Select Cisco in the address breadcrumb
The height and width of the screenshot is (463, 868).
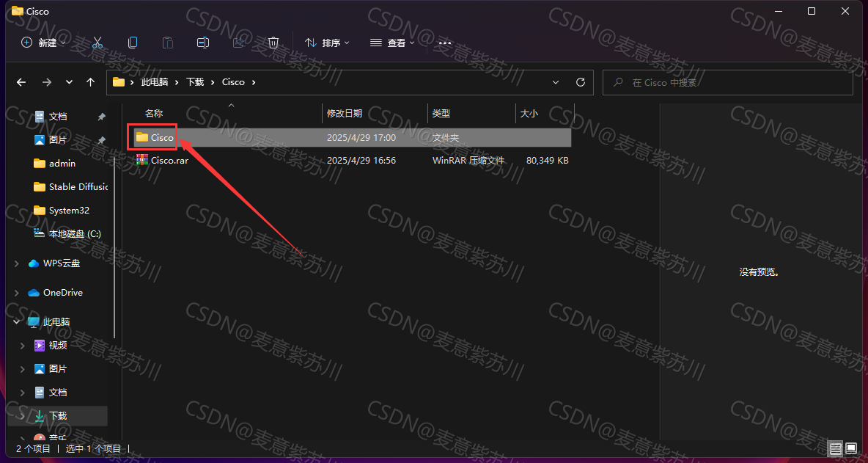click(x=233, y=82)
